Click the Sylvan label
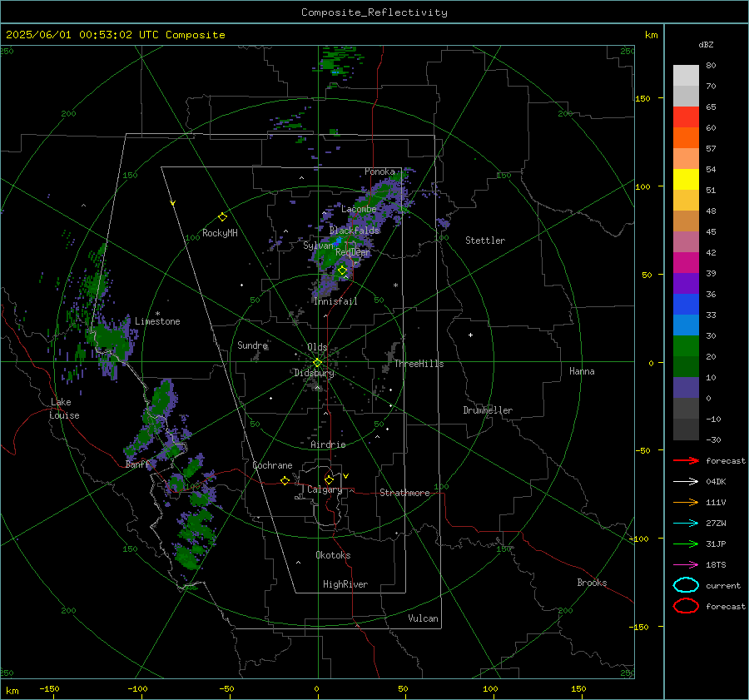Image resolution: width=749 pixels, height=700 pixels. point(318,246)
